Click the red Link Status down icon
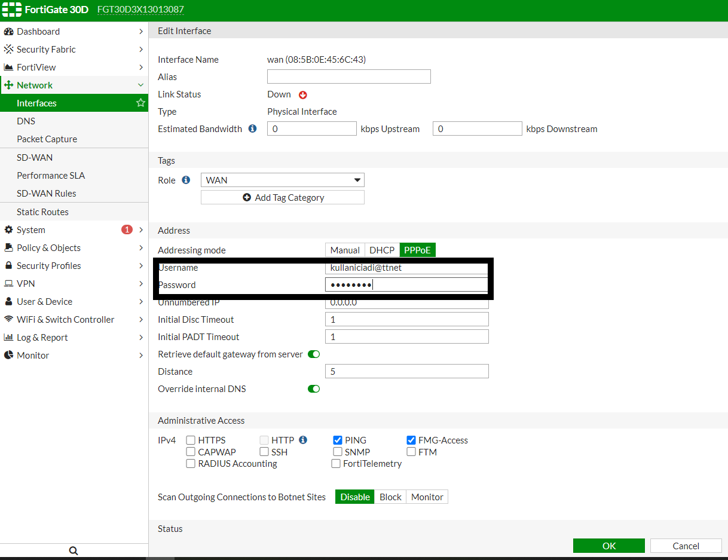Screen dimensions: 728x560 pos(302,94)
